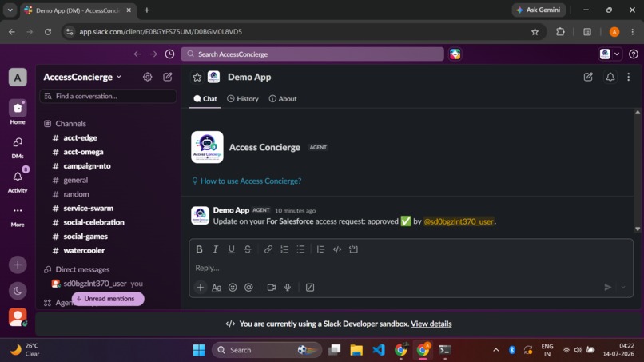Open sidebar filter settings gear
This screenshot has width=644, height=362.
tap(148, 77)
